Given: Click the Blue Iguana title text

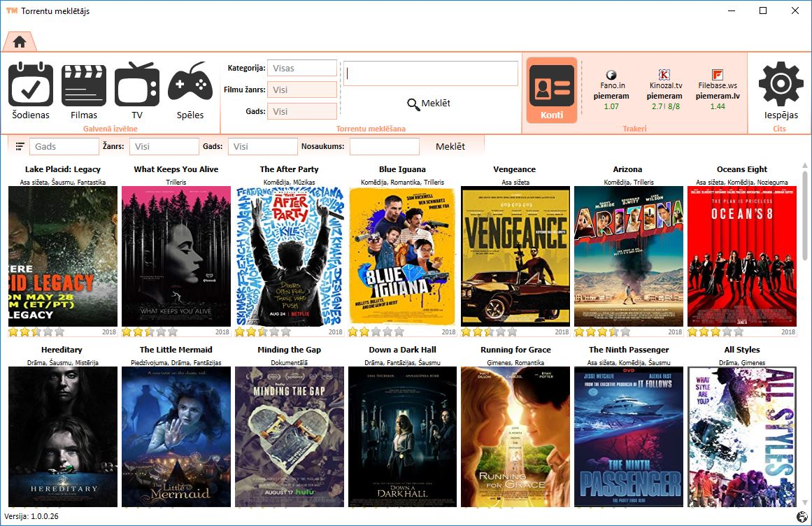Looking at the screenshot, I should (x=402, y=169).
